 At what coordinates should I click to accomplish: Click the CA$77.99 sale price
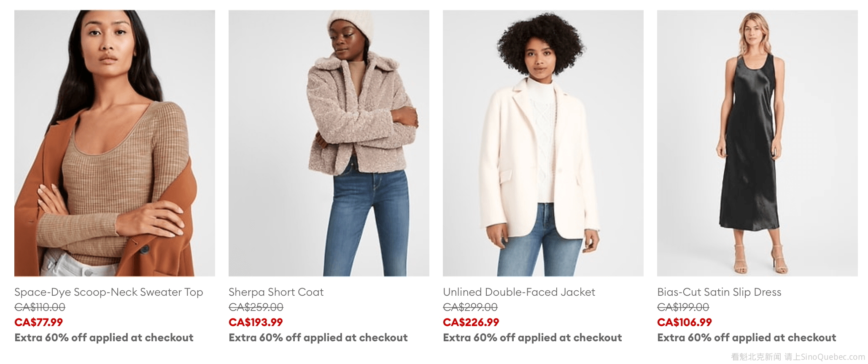click(39, 322)
